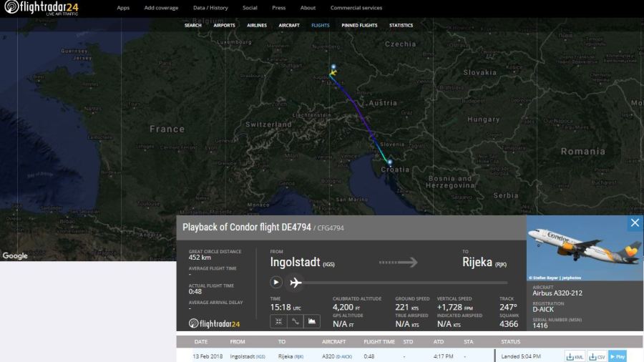Download the flight KML file
The width and height of the screenshot is (644, 362).
click(x=575, y=356)
